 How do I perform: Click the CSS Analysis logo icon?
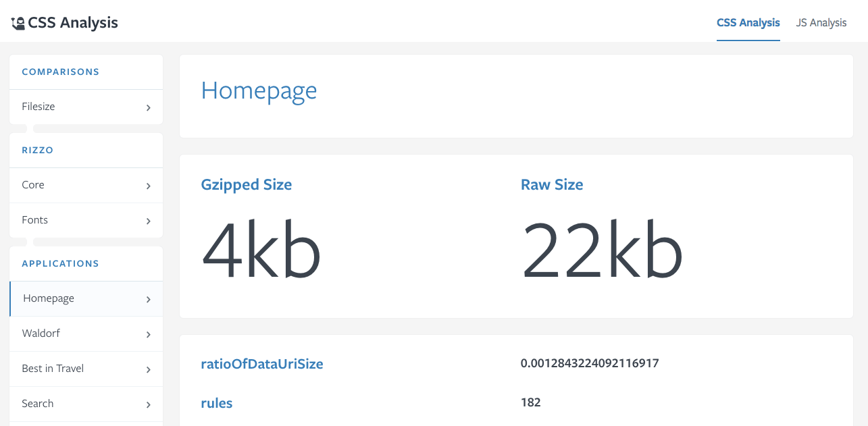pos(17,21)
